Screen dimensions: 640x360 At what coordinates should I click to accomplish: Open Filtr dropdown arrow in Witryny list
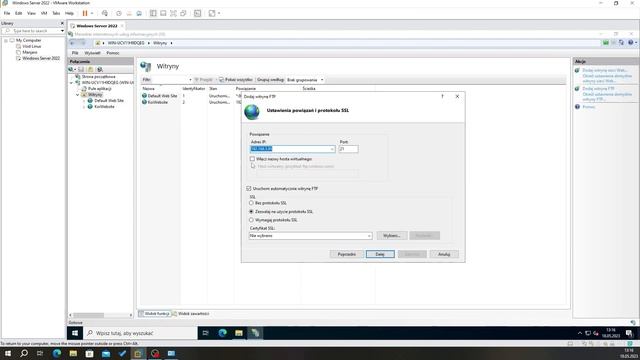pos(190,80)
